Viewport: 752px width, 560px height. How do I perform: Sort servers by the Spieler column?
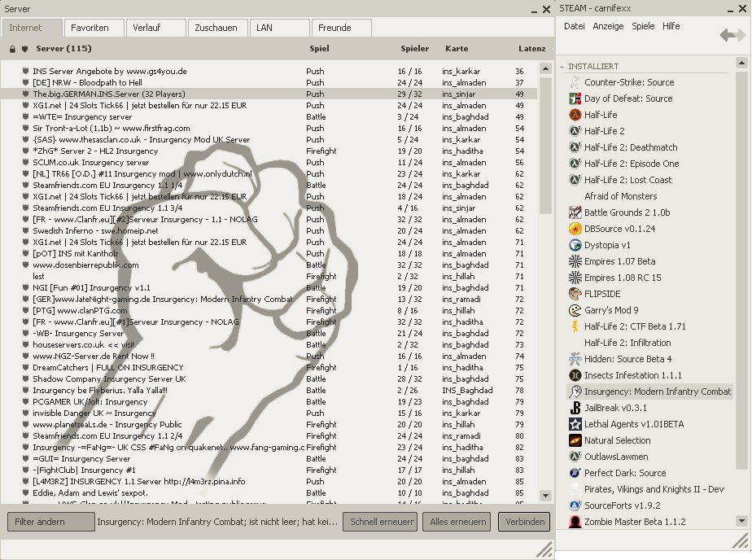[415, 48]
